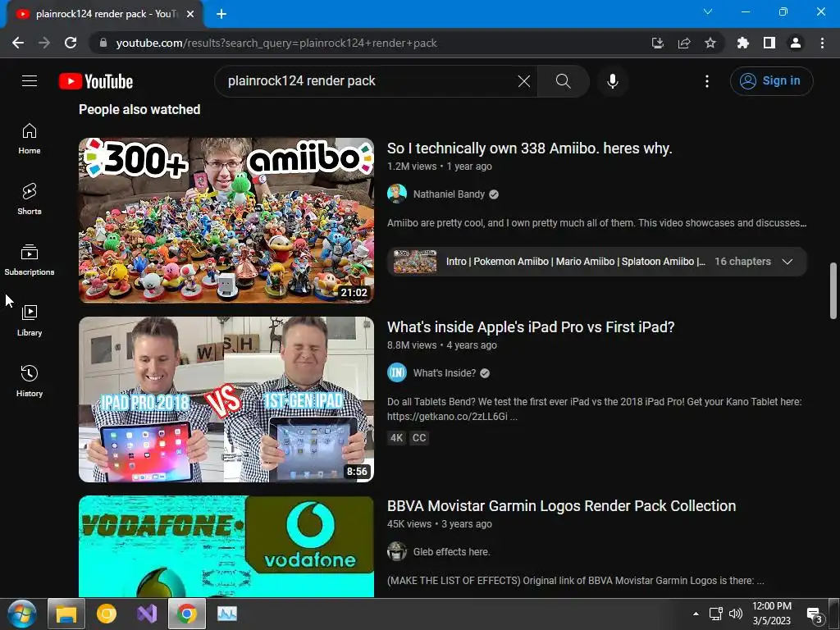Expand the 16 chapters chevron
Screen dimensions: 840x630
(x=787, y=262)
